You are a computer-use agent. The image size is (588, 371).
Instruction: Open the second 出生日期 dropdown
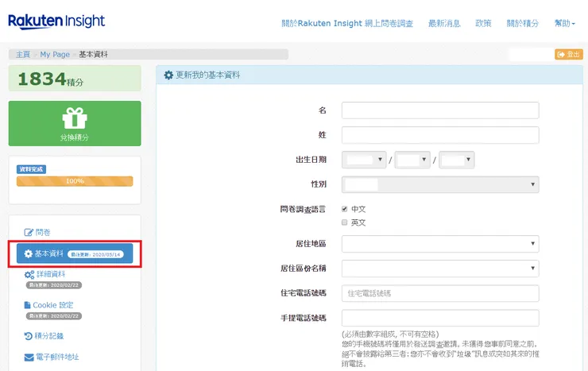(412, 160)
